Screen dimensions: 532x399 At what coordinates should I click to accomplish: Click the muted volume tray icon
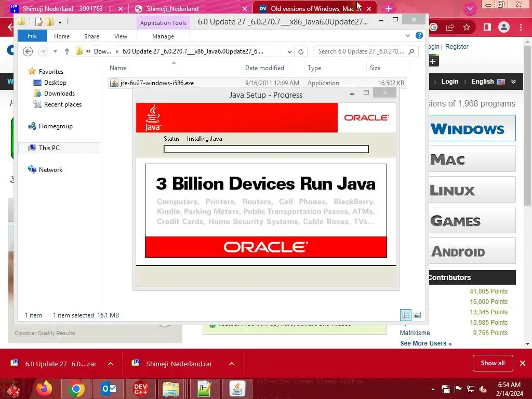[483, 389]
